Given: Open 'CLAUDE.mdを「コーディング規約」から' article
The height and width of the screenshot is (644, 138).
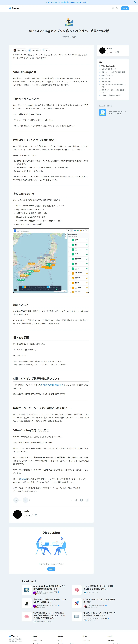Looking at the screenshot, I should point(50,615).
